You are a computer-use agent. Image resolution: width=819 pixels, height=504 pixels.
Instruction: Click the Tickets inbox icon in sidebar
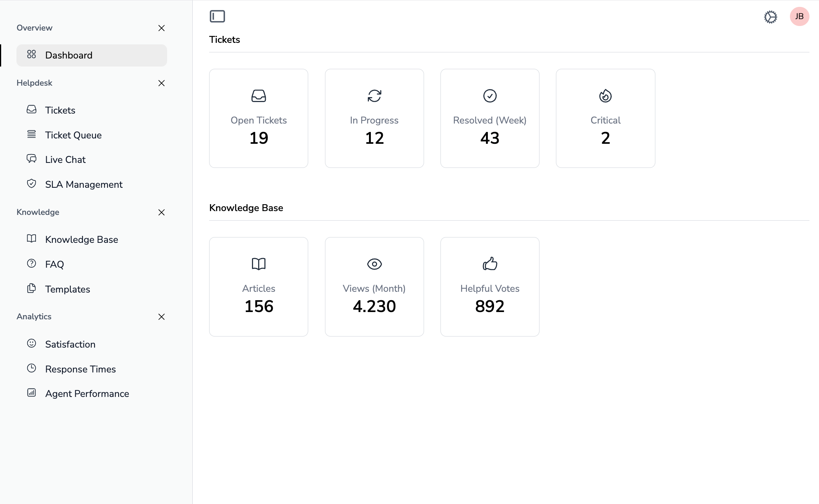pyautogui.click(x=31, y=110)
